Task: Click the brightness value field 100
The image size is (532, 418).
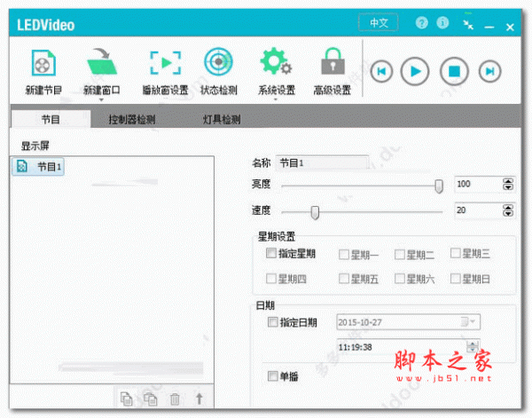Action: point(479,184)
